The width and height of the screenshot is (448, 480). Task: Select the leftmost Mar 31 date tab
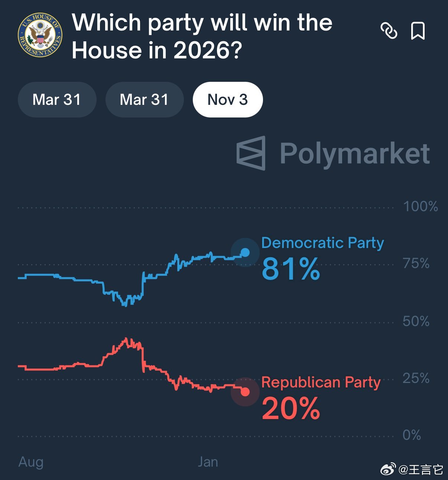[57, 100]
